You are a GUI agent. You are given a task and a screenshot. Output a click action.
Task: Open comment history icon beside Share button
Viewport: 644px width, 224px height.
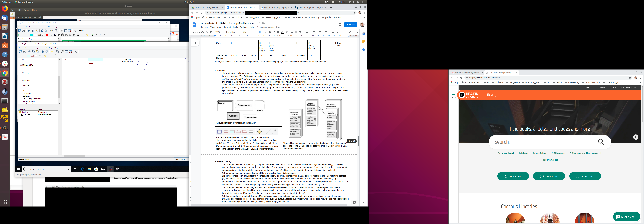click(340, 24)
